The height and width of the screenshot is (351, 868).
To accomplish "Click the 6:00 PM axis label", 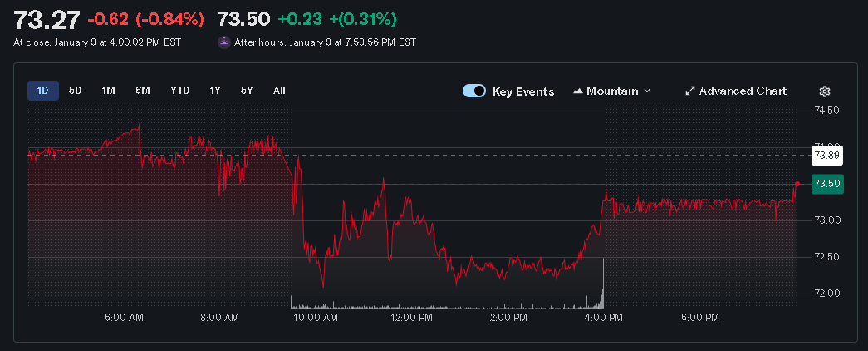I will point(700,318).
